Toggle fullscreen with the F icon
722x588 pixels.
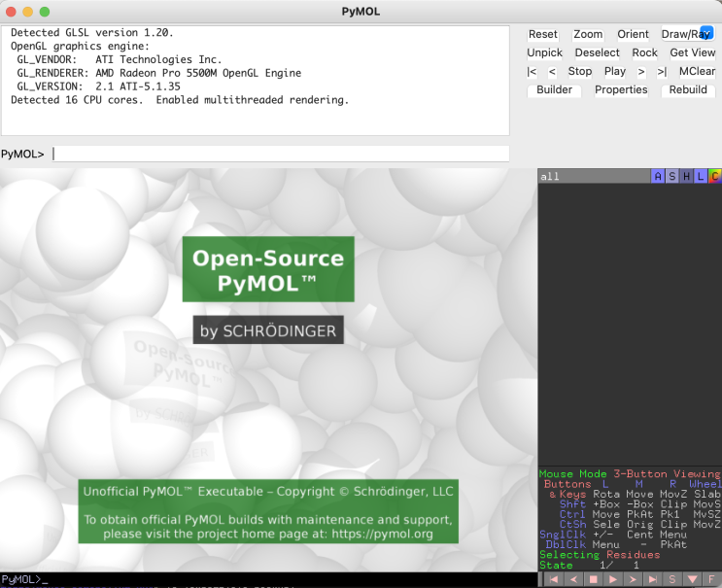click(x=711, y=579)
